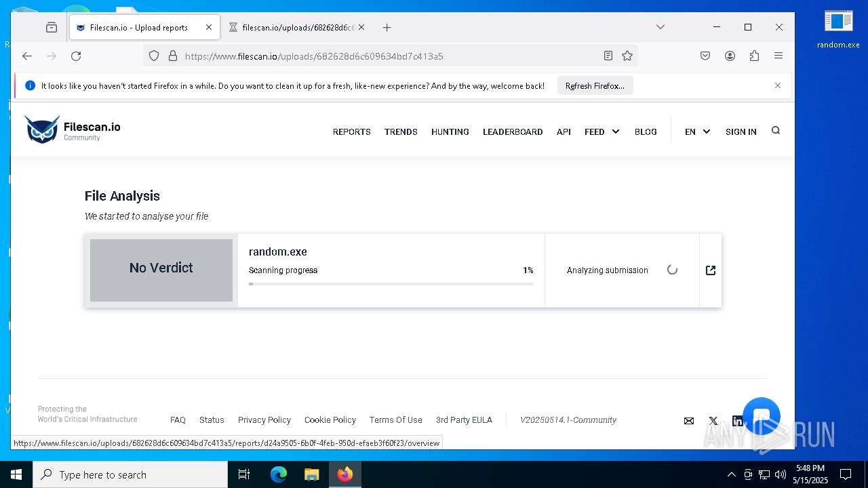Switch to the filescan.io/uploads tab
The height and width of the screenshot is (488, 868).
(x=297, y=28)
